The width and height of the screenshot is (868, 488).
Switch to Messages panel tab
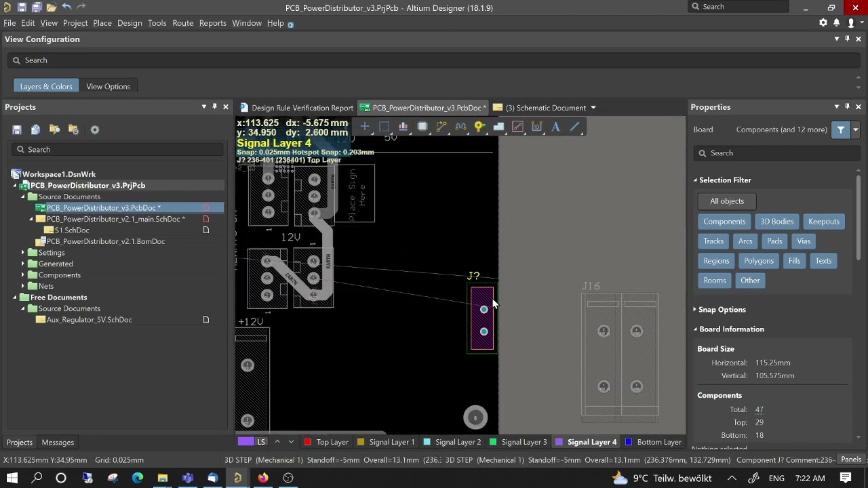58,443
